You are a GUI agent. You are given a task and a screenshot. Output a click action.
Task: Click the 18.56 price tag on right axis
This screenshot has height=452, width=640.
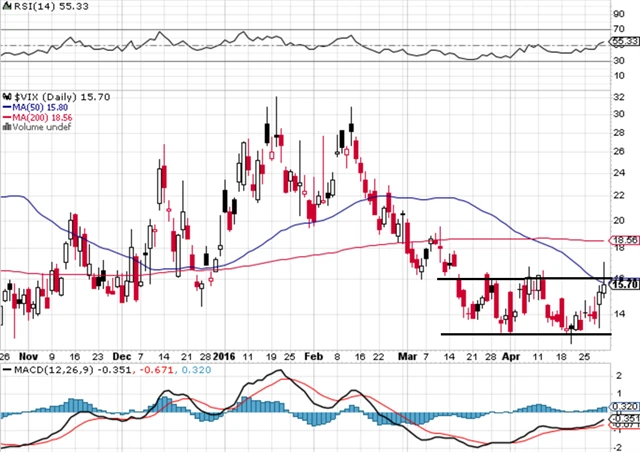[624, 240]
